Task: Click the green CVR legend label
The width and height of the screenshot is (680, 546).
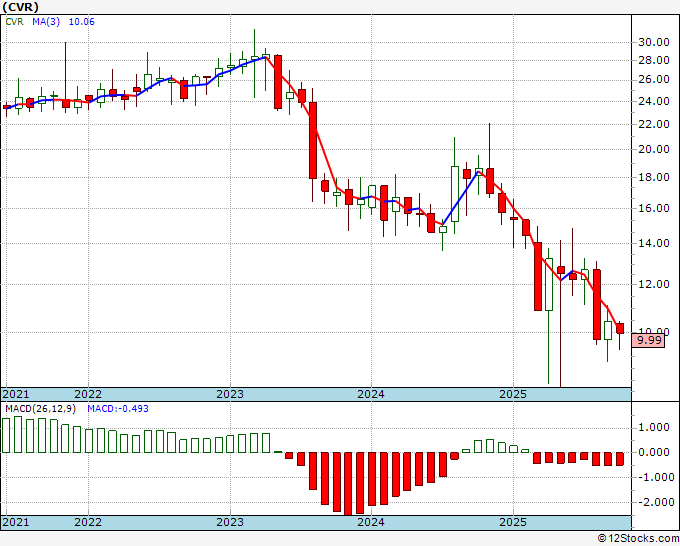Action: click(x=14, y=22)
